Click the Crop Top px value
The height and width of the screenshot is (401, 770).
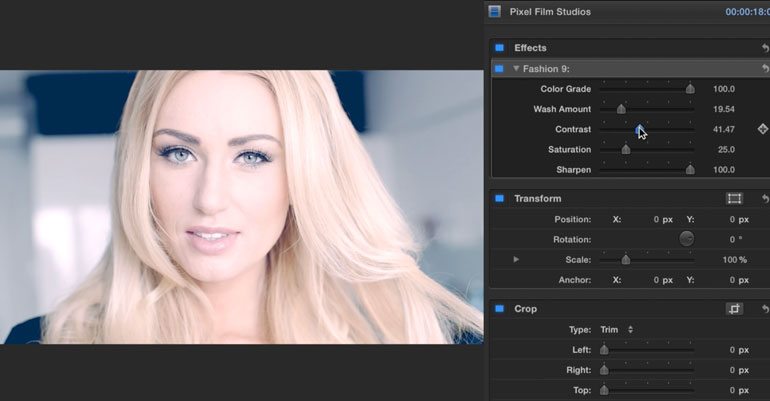(739, 390)
